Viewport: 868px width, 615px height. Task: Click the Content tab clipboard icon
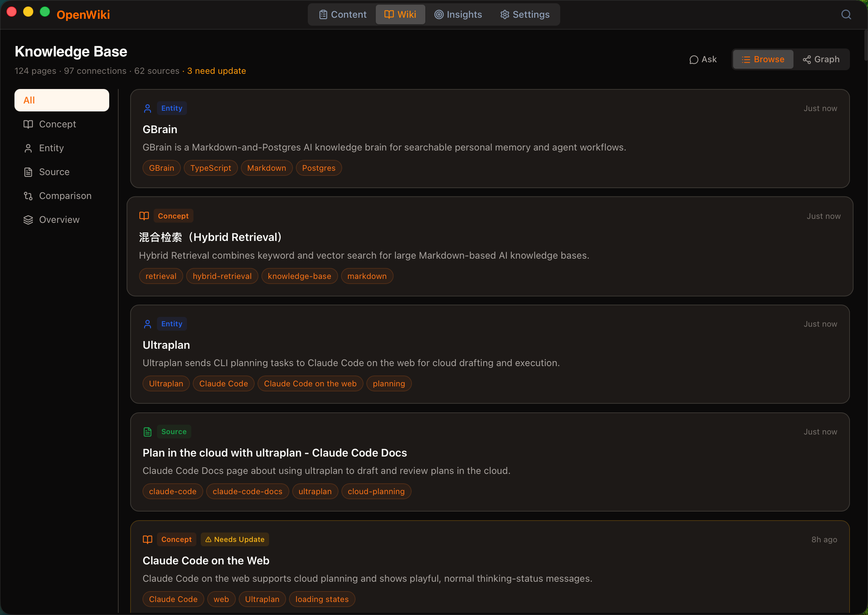click(x=323, y=14)
